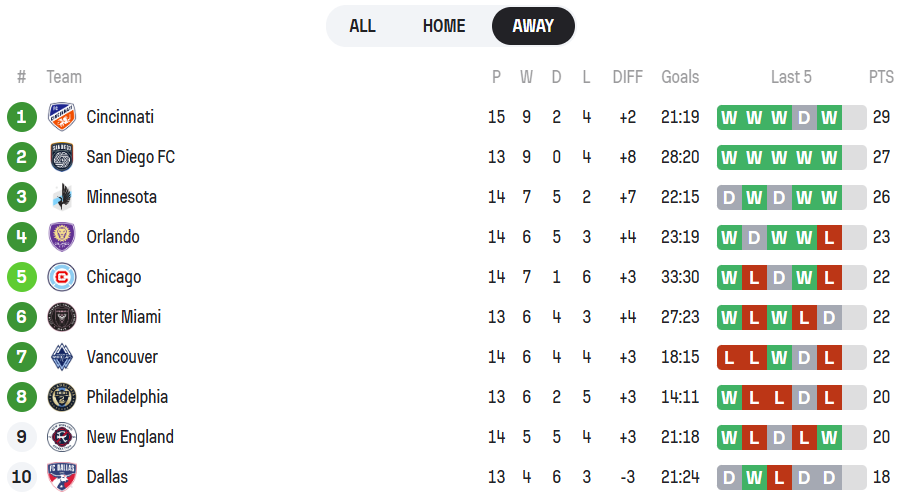Image resolution: width=905 pixels, height=495 pixels.
Task: Click Vancouver's first L result badge
Action: tap(729, 357)
